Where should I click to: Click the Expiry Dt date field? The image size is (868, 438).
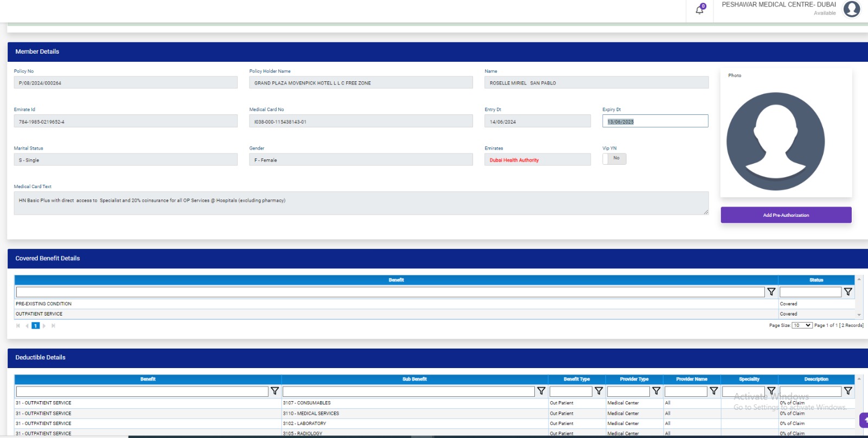tap(655, 121)
